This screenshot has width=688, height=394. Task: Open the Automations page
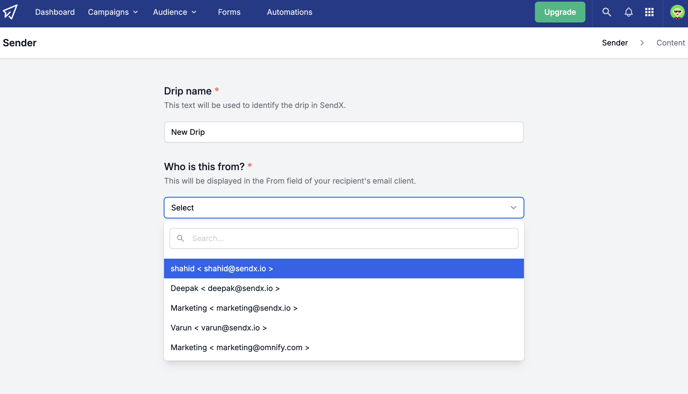(290, 12)
